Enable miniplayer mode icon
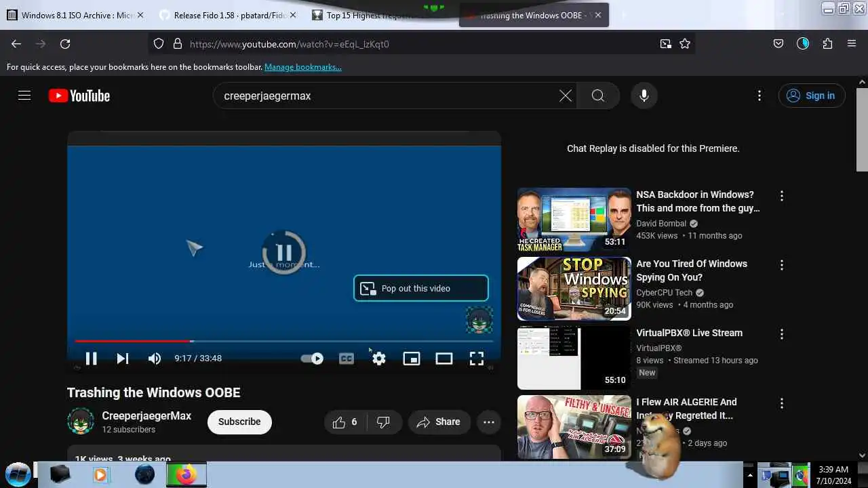The width and height of the screenshot is (868, 488). click(x=412, y=359)
